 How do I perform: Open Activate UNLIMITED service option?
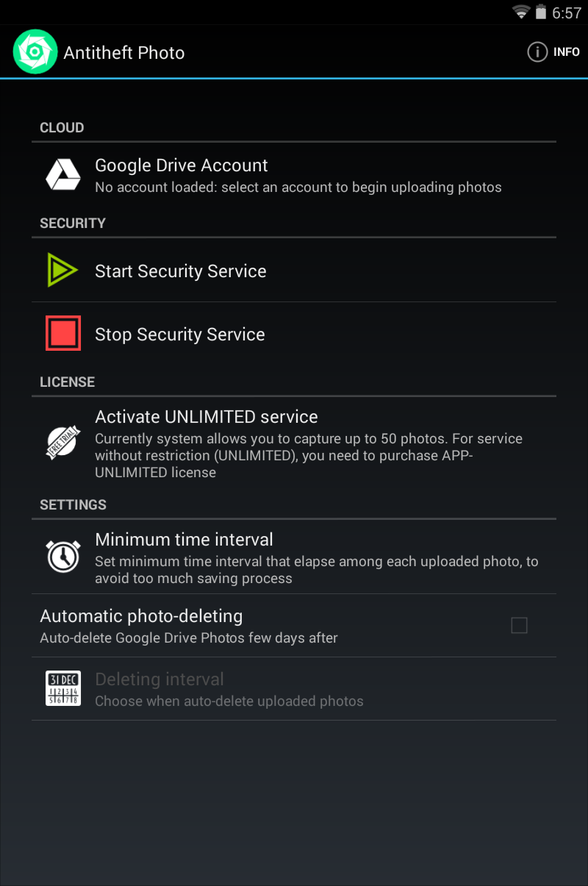click(x=294, y=443)
